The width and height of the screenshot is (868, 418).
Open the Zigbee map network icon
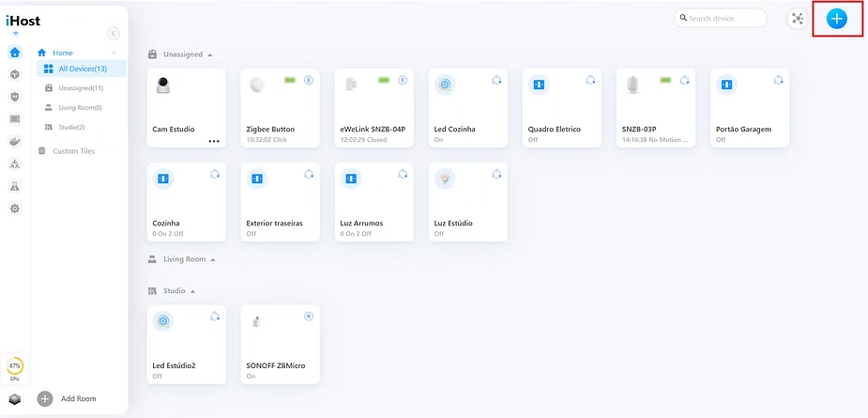click(797, 19)
